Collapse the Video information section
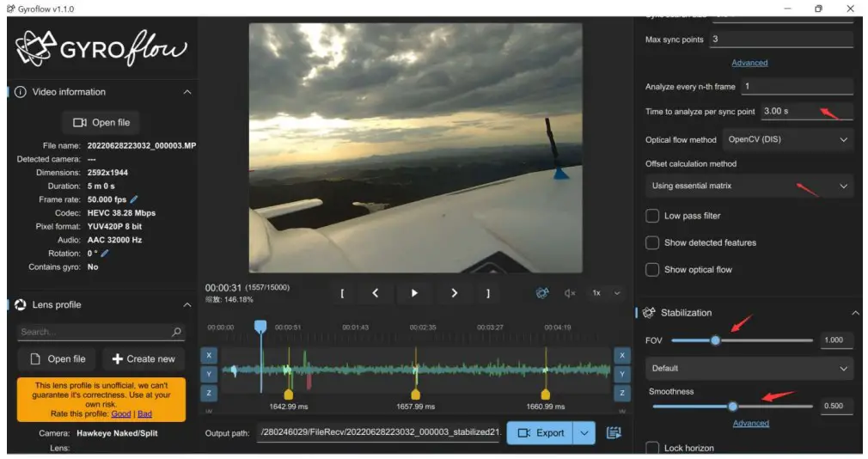Viewport: 868px width, 459px height. (187, 92)
